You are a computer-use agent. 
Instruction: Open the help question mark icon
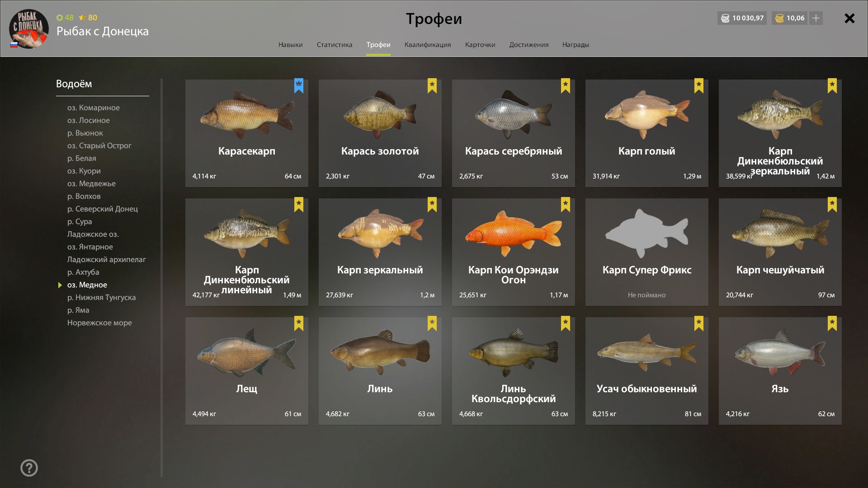point(29,468)
